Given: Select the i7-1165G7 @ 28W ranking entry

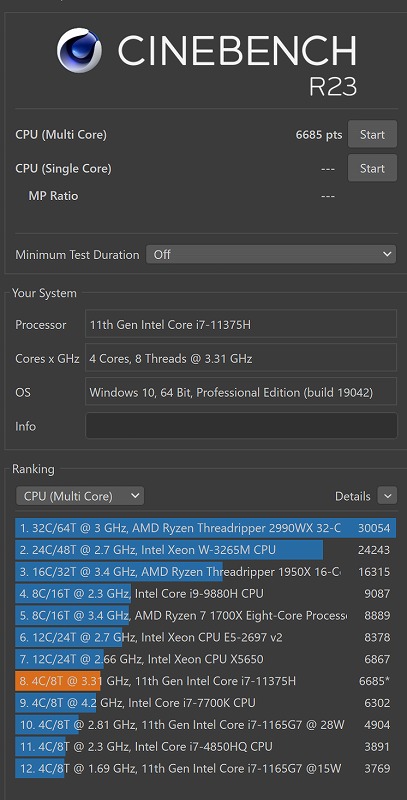Looking at the screenshot, I should tap(205, 724).
